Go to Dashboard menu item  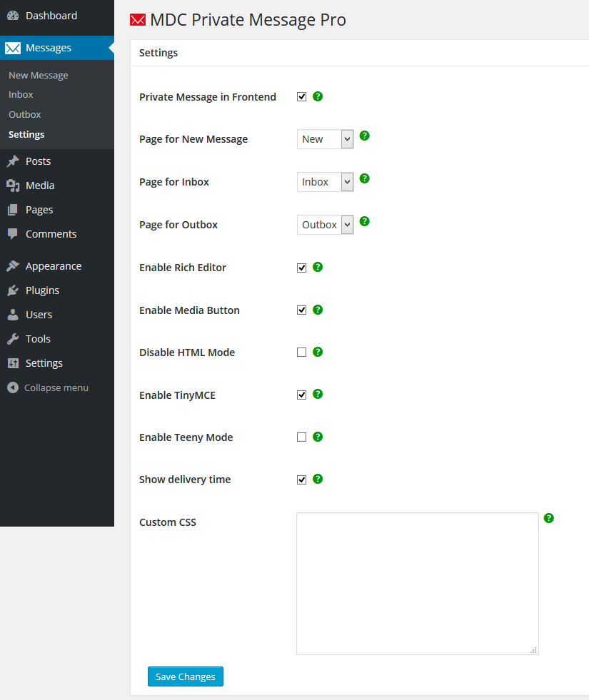click(51, 16)
